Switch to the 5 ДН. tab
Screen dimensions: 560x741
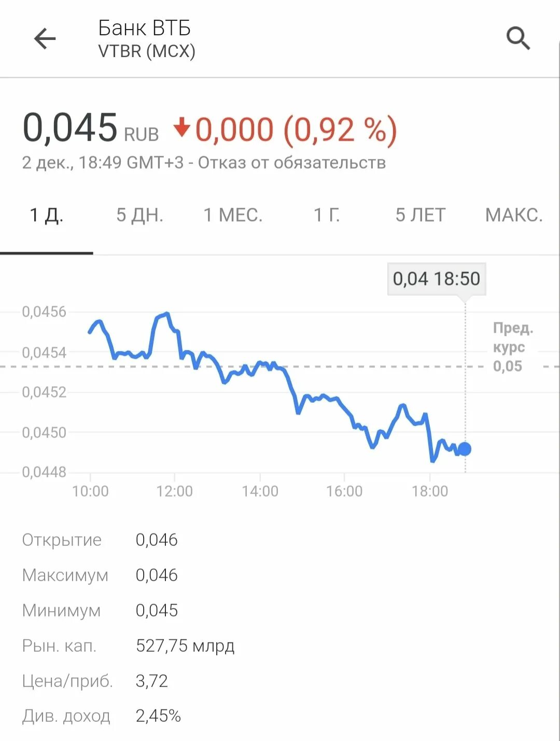click(x=139, y=215)
